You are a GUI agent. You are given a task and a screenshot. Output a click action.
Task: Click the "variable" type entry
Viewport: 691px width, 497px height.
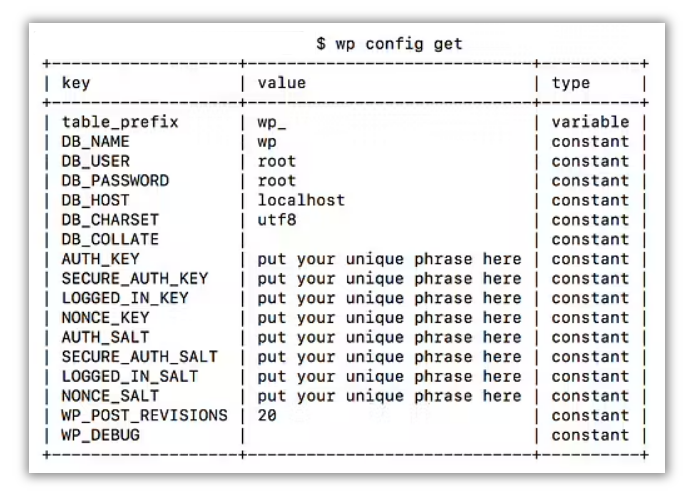click(590, 122)
